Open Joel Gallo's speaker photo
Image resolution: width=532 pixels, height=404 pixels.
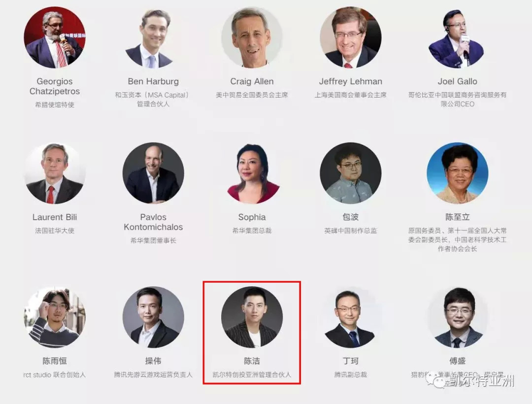pyautogui.click(x=457, y=37)
